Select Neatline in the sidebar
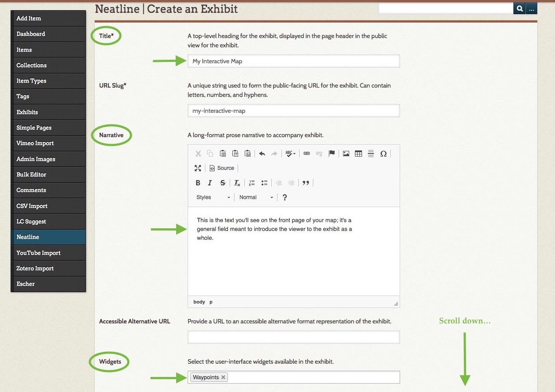 coord(48,237)
